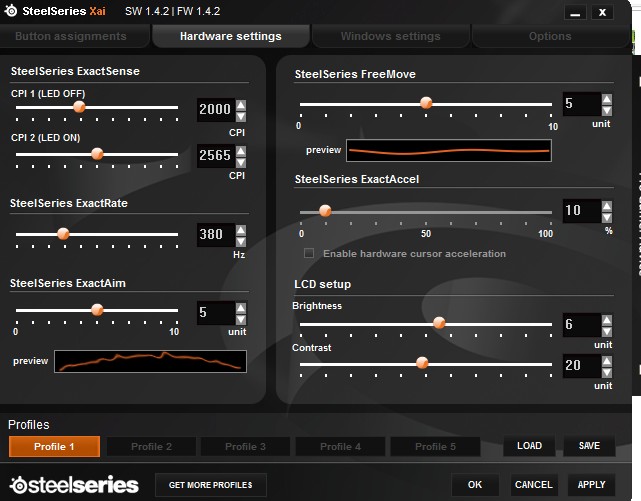Image resolution: width=641 pixels, height=501 pixels.
Task: Go to the Options tab
Action: click(x=550, y=36)
